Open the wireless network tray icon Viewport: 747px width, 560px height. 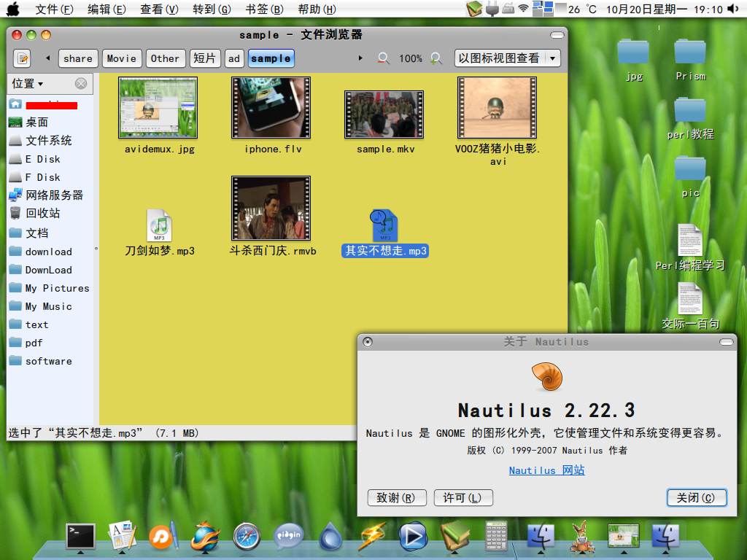(x=524, y=8)
